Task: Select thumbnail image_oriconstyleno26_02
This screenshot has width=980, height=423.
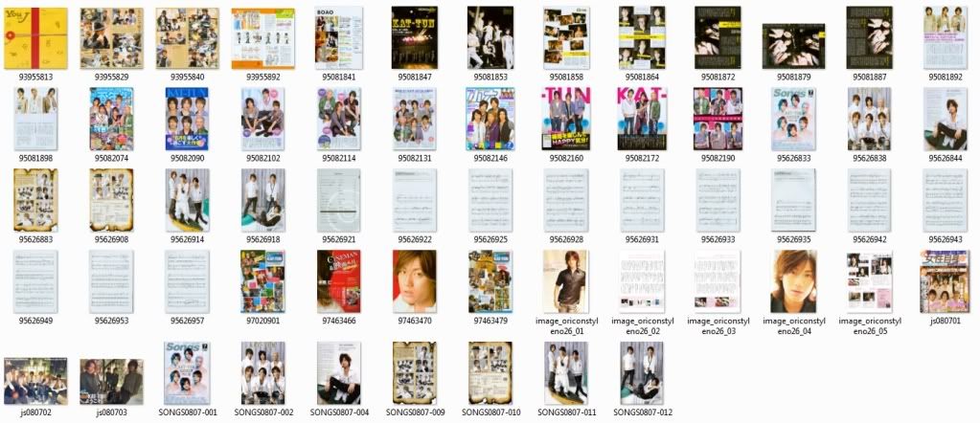Action: coord(642,281)
